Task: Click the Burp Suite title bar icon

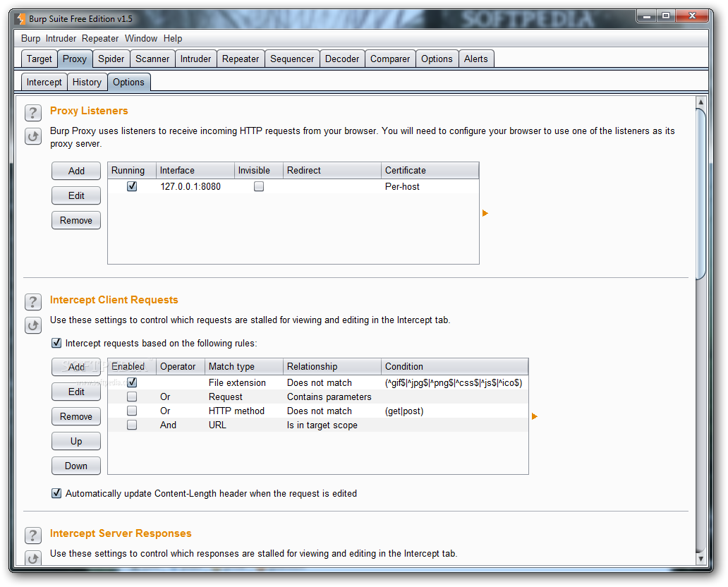Action: point(20,19)
